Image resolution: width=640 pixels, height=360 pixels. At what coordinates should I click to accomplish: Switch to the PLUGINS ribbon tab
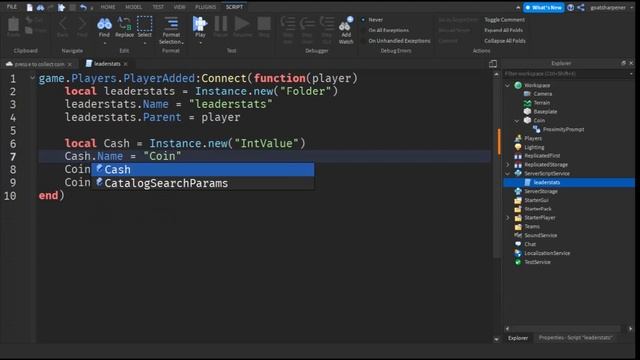(205, 7)
